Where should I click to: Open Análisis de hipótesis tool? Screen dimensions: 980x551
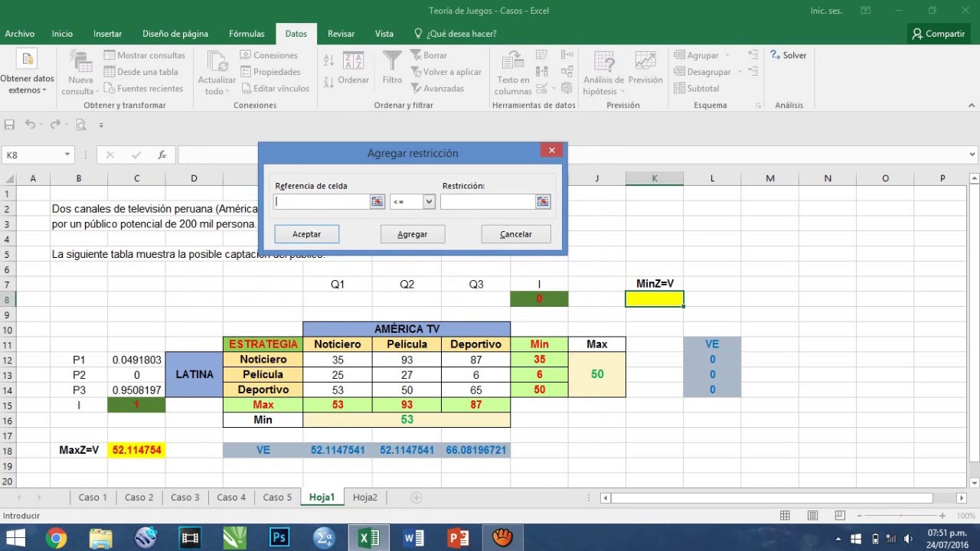pos(604,73)
